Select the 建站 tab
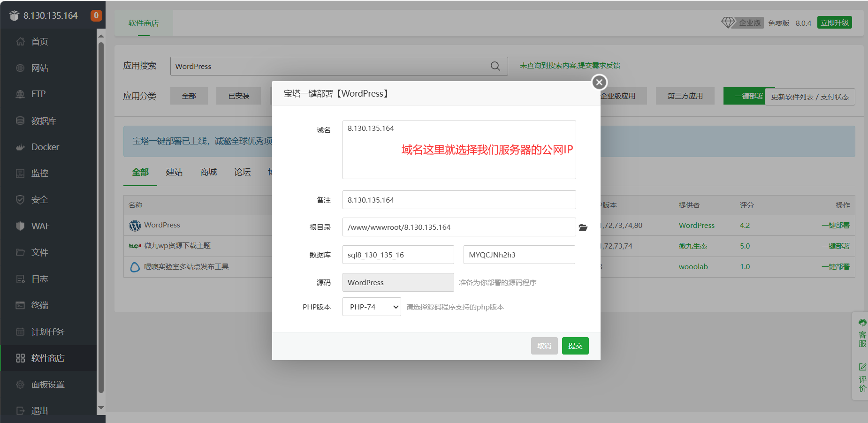 (174, 172)
